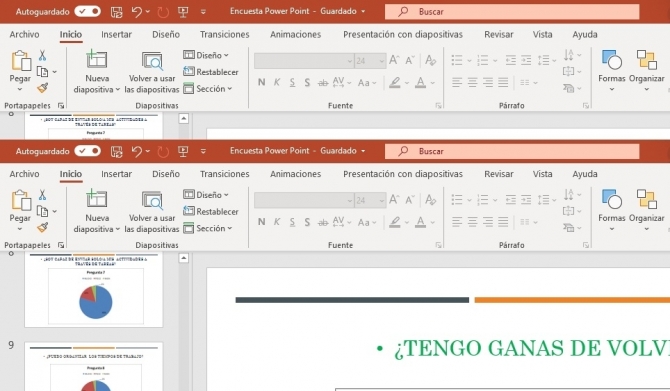Justify text icon in lower window
This screenshot has height=391, width=670.
[x=503, y=222]
